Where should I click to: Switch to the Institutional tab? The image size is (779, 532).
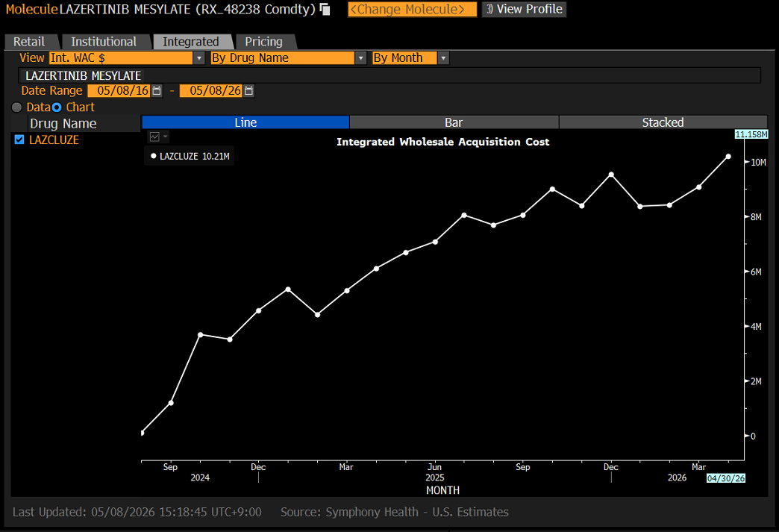(x=104, y=42)
